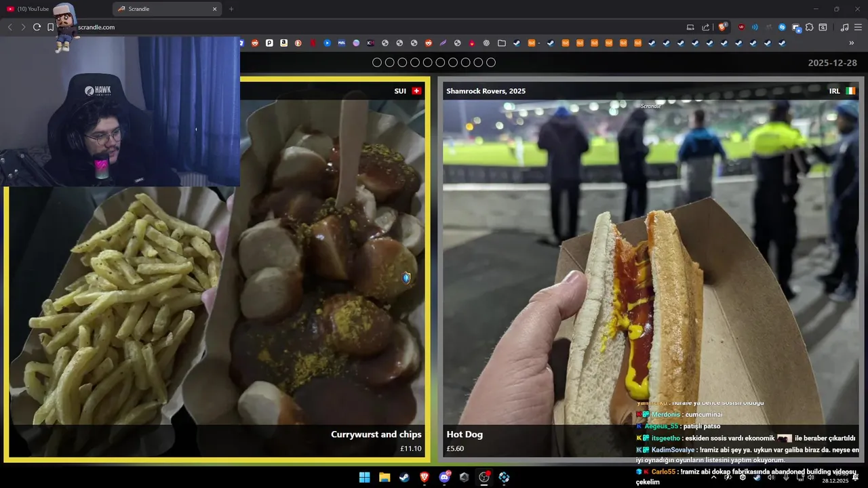Open File Explorer from the taskbar

click(x=384, y=477)
